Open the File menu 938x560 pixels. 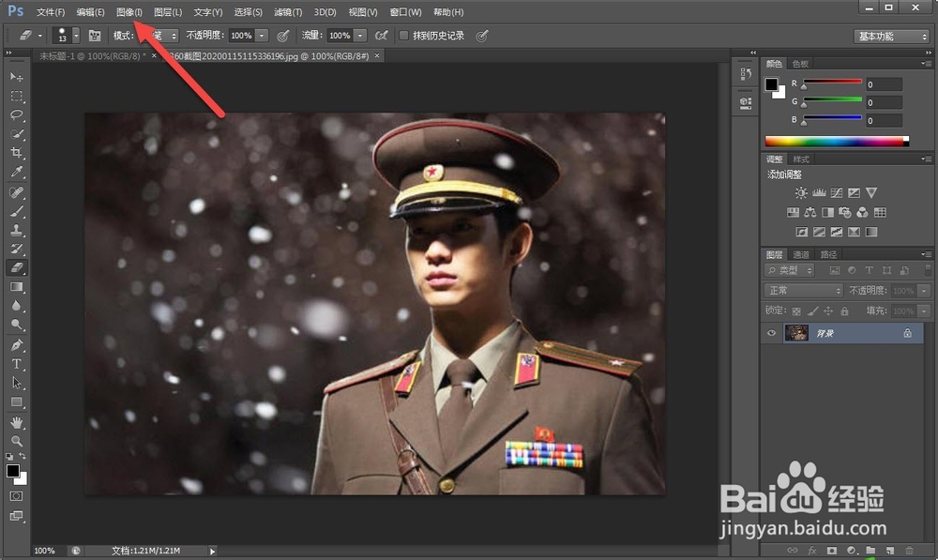51,12
